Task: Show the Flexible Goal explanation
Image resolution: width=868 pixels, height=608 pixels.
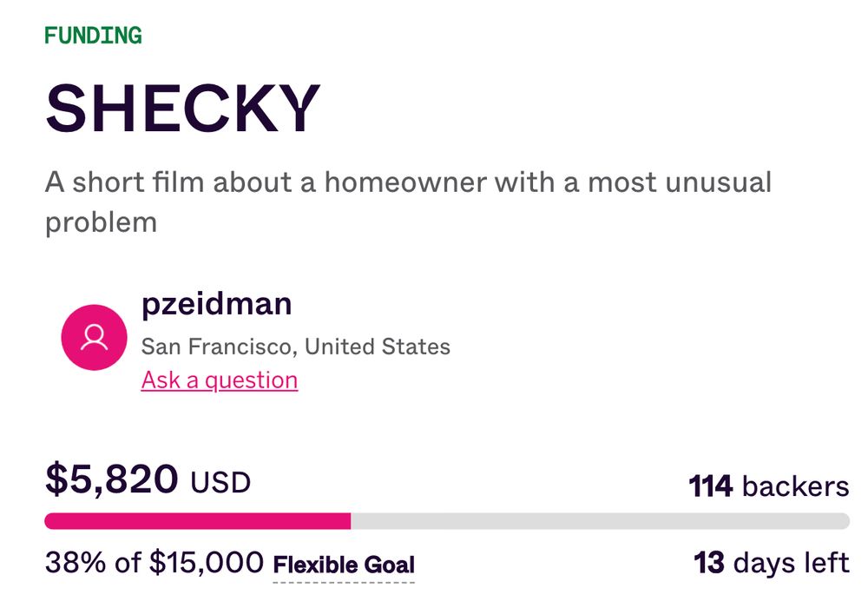Action: [x=344, y=565]
